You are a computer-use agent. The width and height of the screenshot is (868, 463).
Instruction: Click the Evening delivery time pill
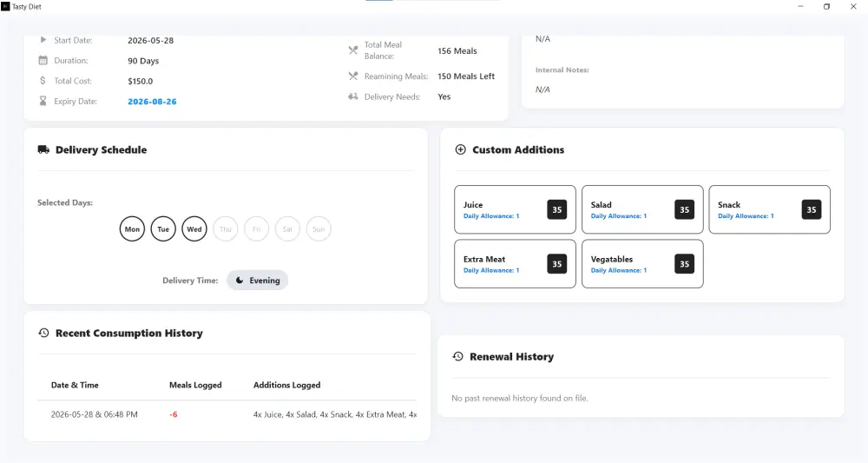258,281
